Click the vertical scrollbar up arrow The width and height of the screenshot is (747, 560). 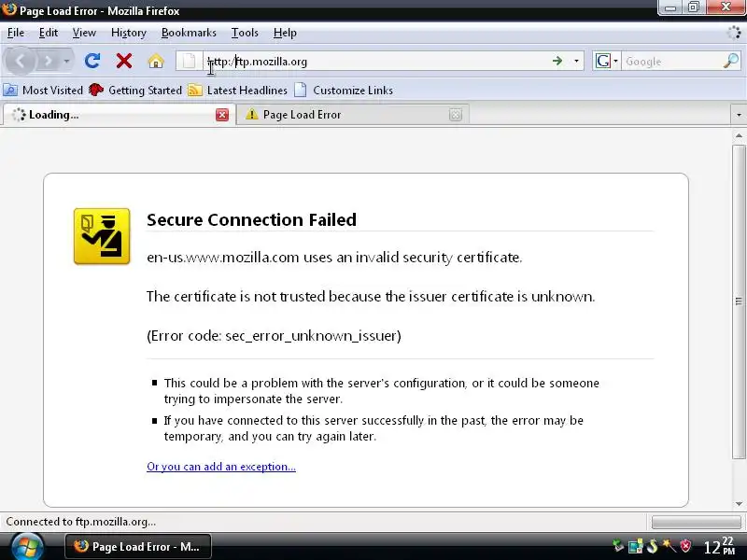click(x=739, y=136)
